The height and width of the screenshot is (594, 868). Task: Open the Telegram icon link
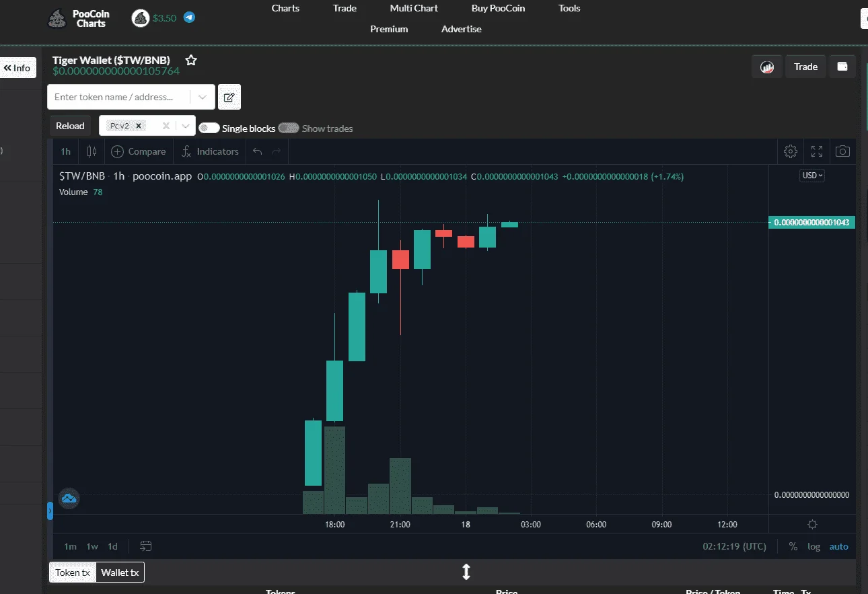tap(190, 17)
